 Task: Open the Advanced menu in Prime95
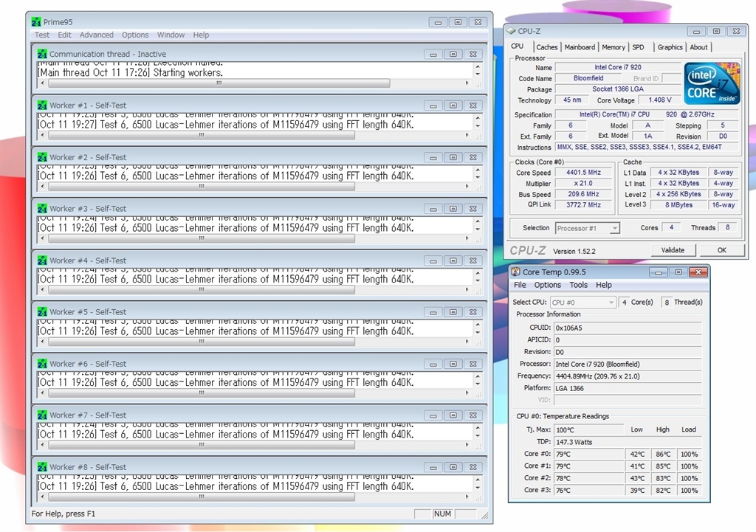click(97, 35)
